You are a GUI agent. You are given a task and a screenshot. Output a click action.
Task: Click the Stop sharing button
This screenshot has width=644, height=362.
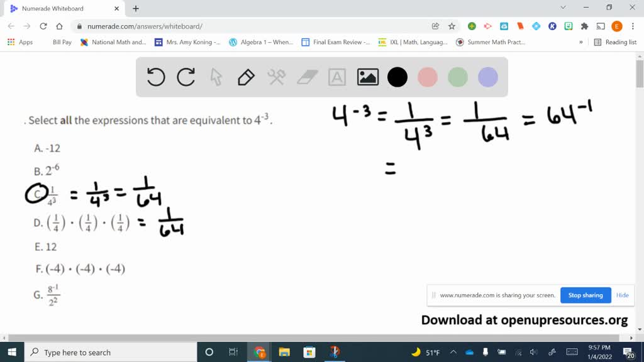[x=586, y=295]
